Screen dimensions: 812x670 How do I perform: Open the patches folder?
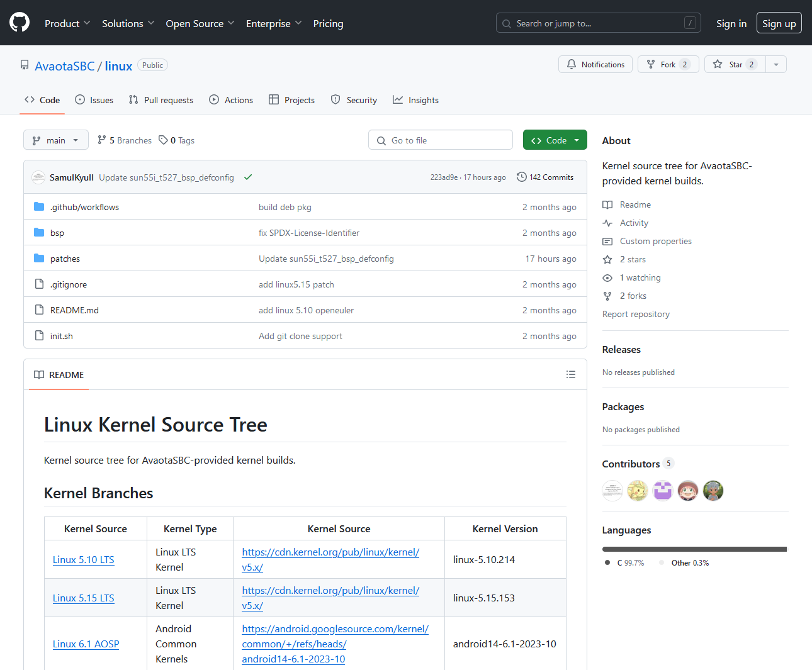tap(65, 259)
